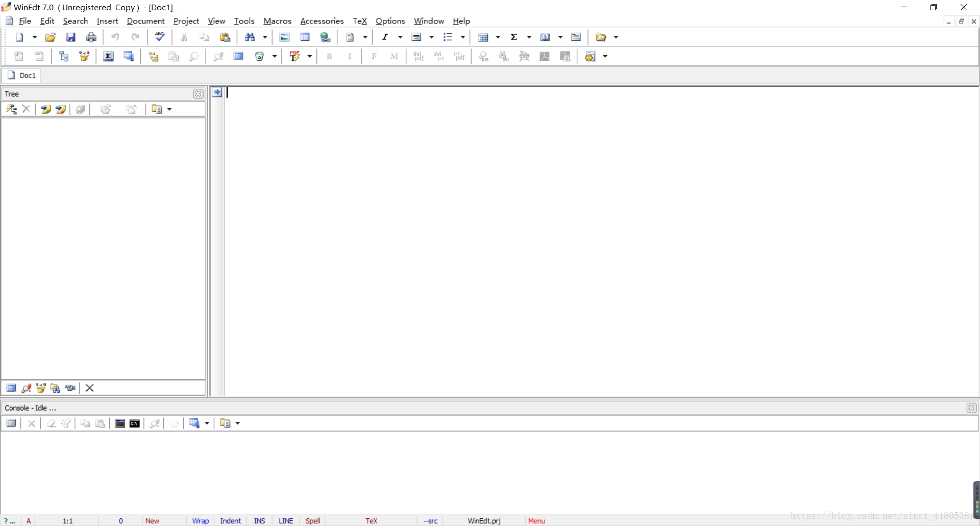Close the Tree panel
Screen dimensions: 980x526
198,94
